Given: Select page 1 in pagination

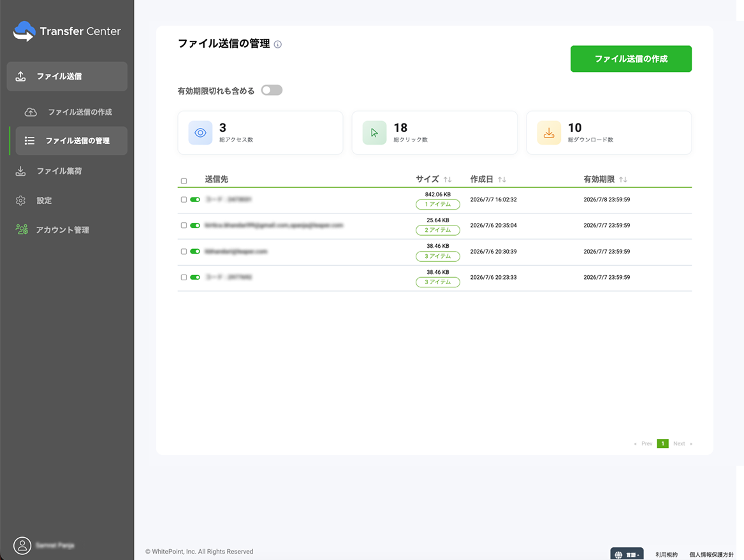Looking at the screenshot, I should coord(663,444).
